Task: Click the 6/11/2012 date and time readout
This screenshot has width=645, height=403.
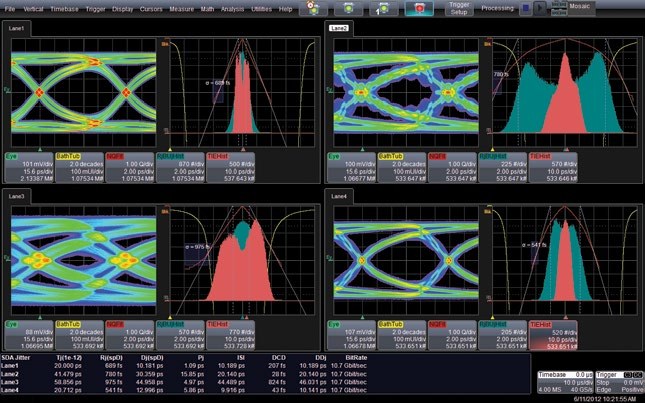Action: [x=605, y=399]
